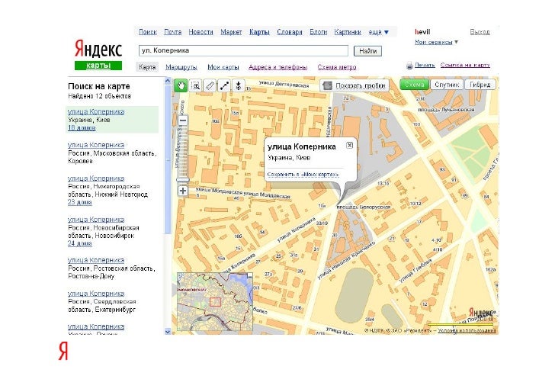
Task: Expand the еще services dropdown
Action: coord(378,32)
